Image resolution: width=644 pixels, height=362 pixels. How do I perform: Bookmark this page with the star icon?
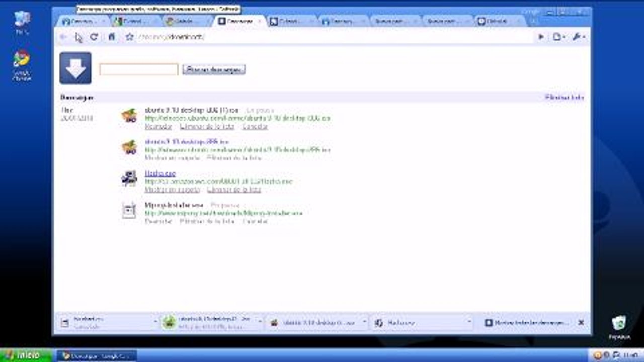[x=129, y=37]
